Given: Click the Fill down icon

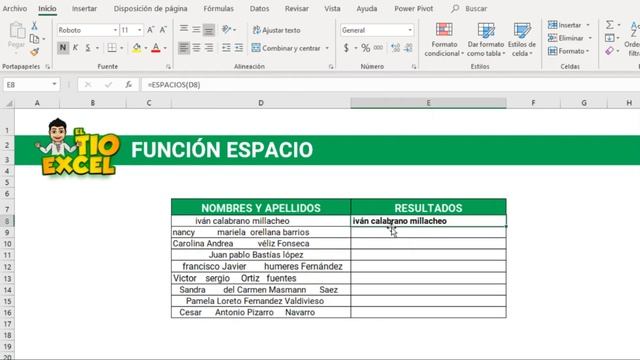Looking at the screenshot, I should point(609,38).
